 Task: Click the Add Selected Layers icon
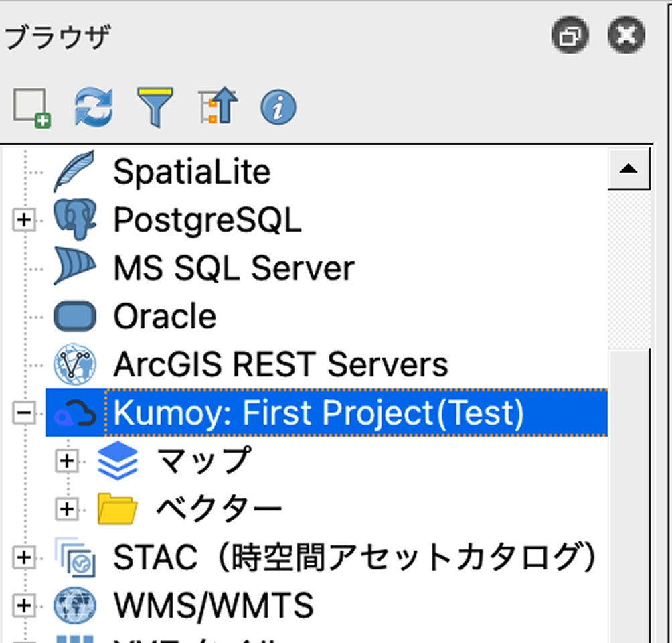31,105
